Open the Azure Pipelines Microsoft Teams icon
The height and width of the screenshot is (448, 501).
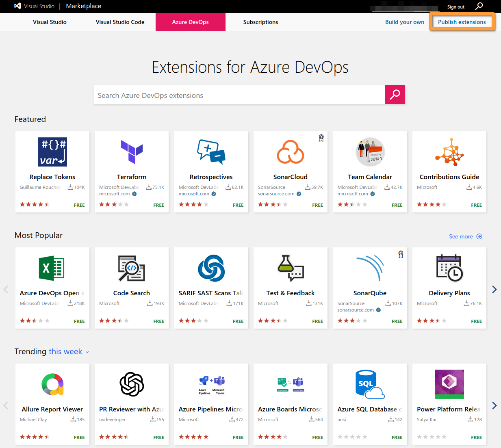point(211,385)
